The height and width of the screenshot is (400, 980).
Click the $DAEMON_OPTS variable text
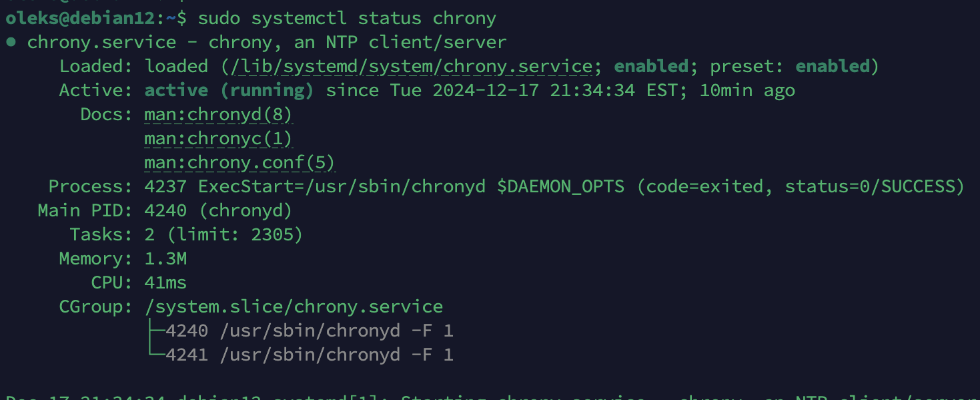[560, 187]
